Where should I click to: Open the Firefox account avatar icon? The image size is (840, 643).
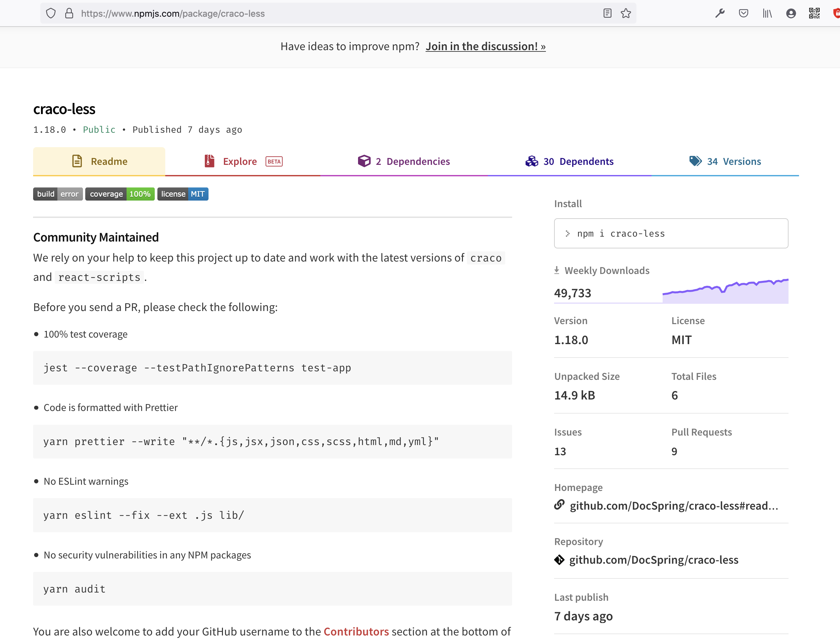(x=791, y=13)
